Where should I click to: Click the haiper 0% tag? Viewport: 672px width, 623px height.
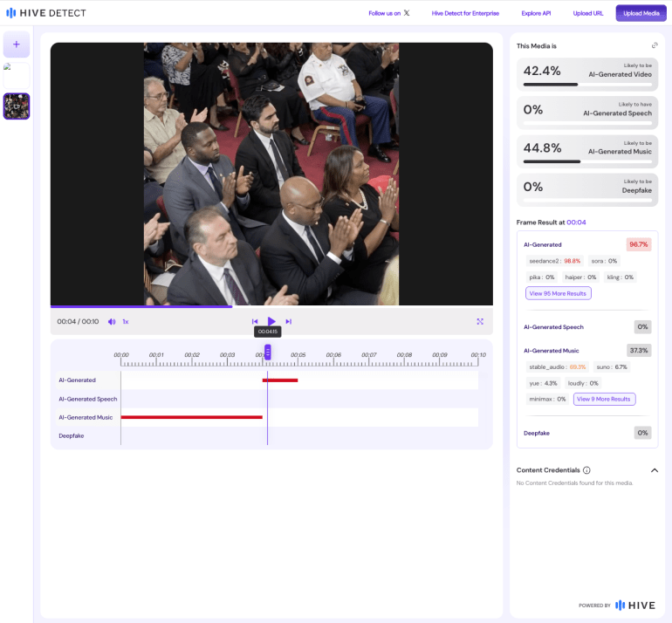(x=580, y=277)
